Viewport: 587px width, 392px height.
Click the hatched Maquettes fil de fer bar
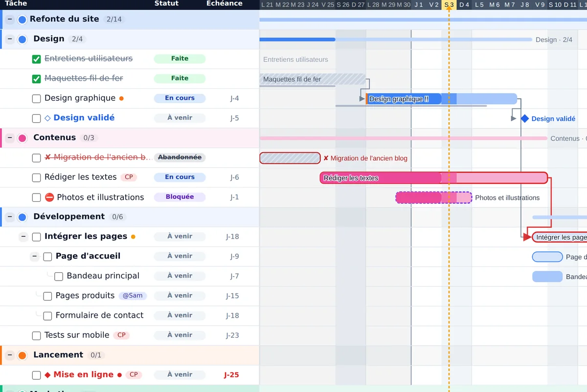pos(313,79)
